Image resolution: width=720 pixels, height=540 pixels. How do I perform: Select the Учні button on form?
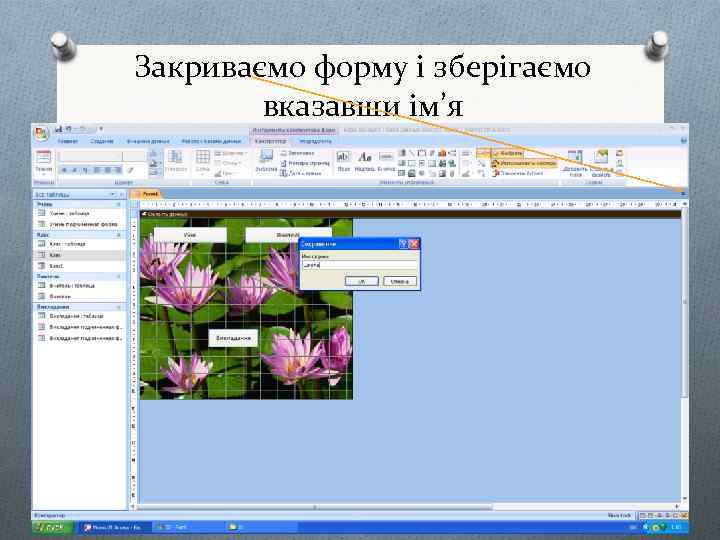(x=190, y=235)
